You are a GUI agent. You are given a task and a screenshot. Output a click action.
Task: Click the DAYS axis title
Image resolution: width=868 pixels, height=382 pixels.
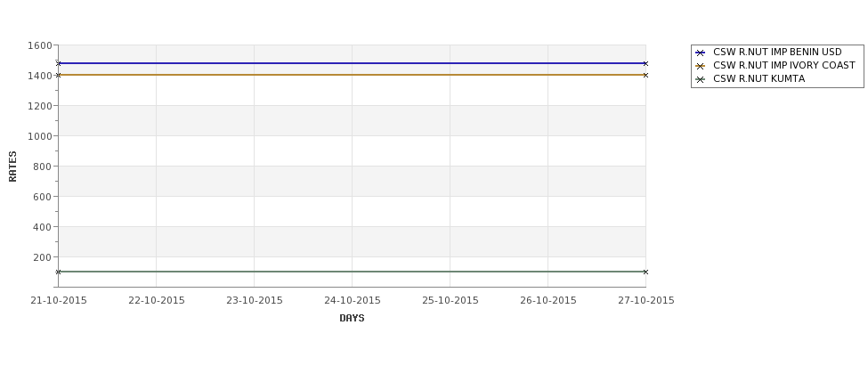(x=352, y=319)
